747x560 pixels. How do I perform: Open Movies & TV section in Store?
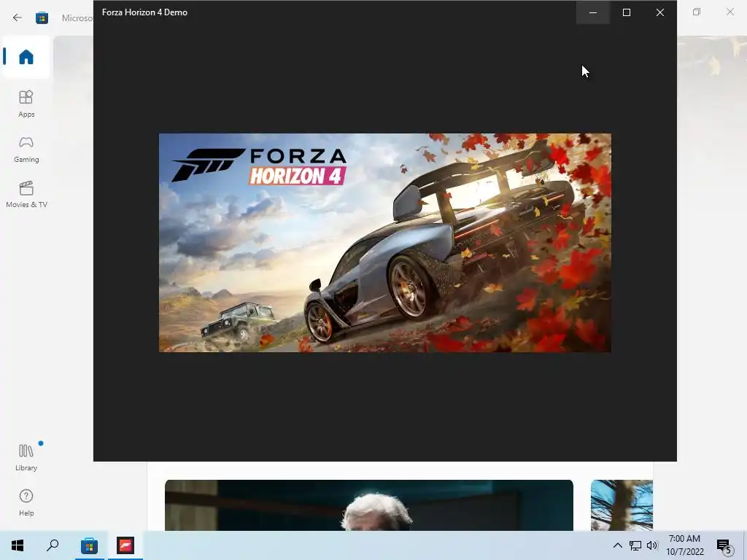tap(26, 194)
